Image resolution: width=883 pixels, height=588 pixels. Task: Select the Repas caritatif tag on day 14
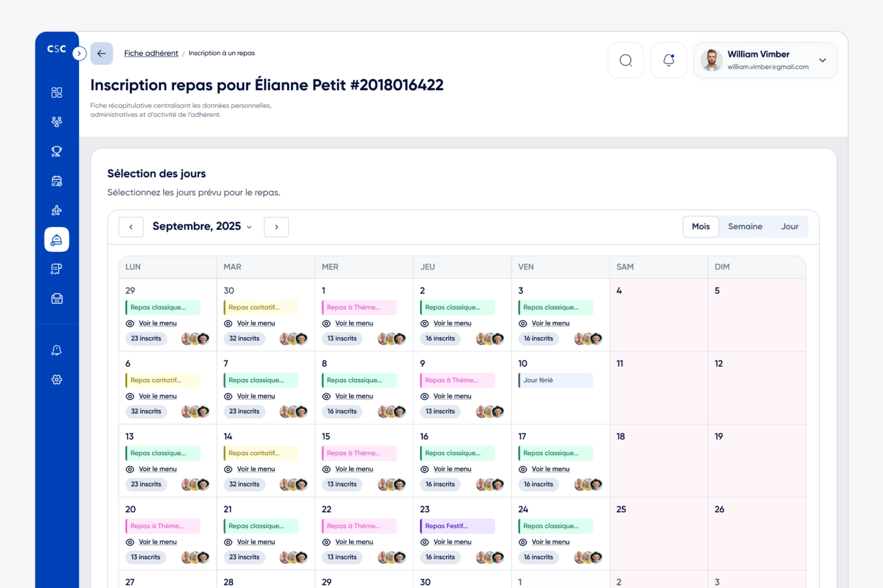(x=261, y=453)
